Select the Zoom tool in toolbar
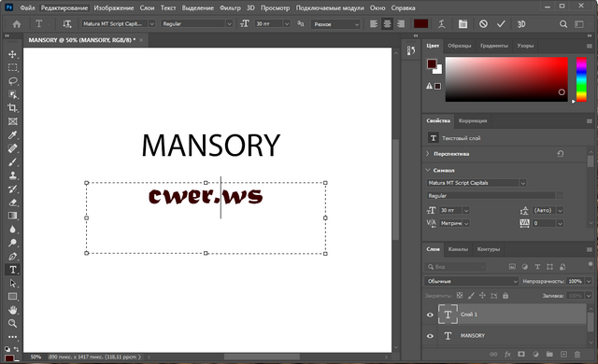The width and height of the screenshot is (598, 364). tap(12, 324)
